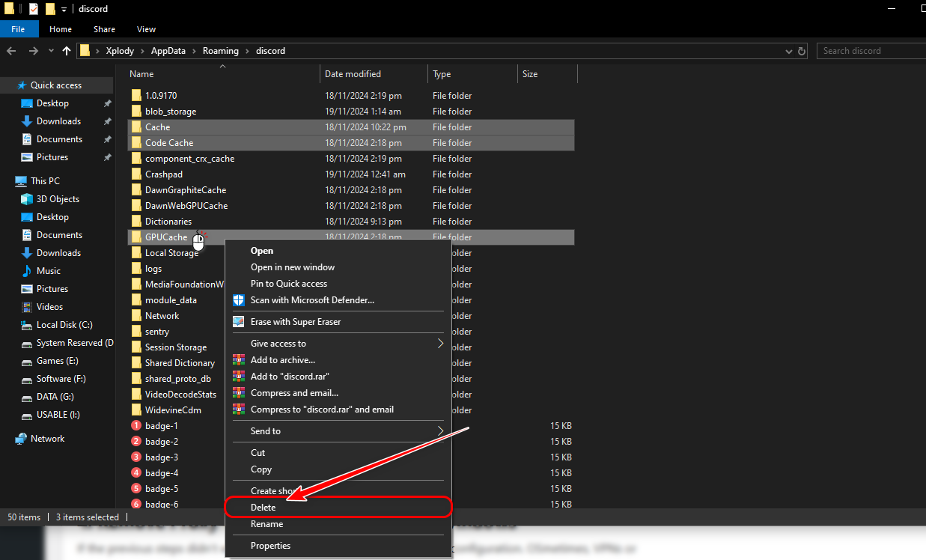Click the AppData breadcrumb segment
The image size is (926, 560).
point(168,51)
